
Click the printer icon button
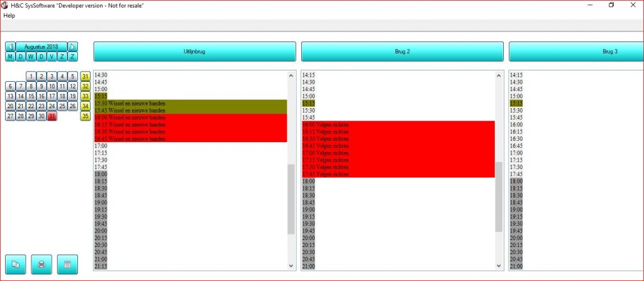[x=42, y=265]
